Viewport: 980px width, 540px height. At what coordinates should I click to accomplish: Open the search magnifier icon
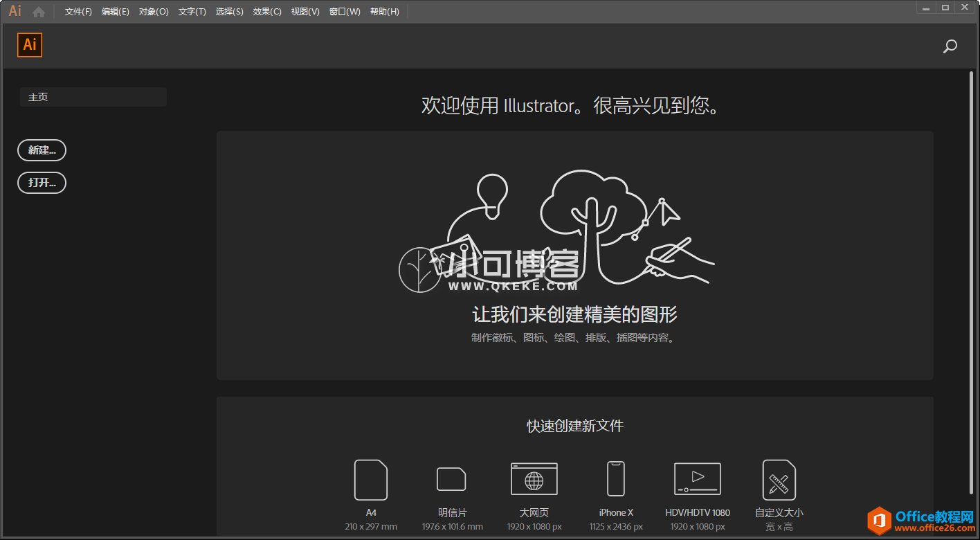950,46
